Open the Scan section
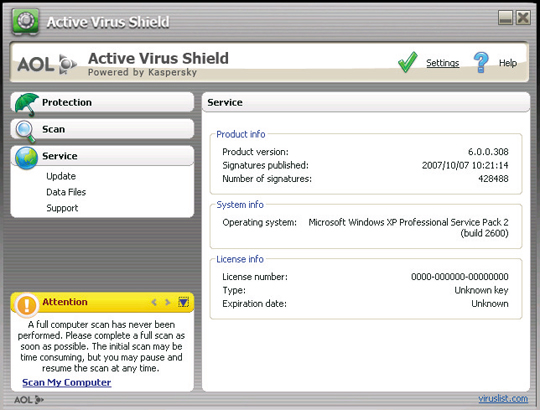 pos(102,129)
